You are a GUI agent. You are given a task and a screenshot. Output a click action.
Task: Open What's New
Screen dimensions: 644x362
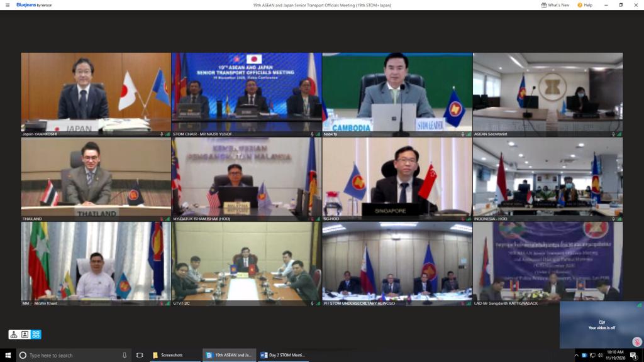pyautogui.click(x=555, y=5)
